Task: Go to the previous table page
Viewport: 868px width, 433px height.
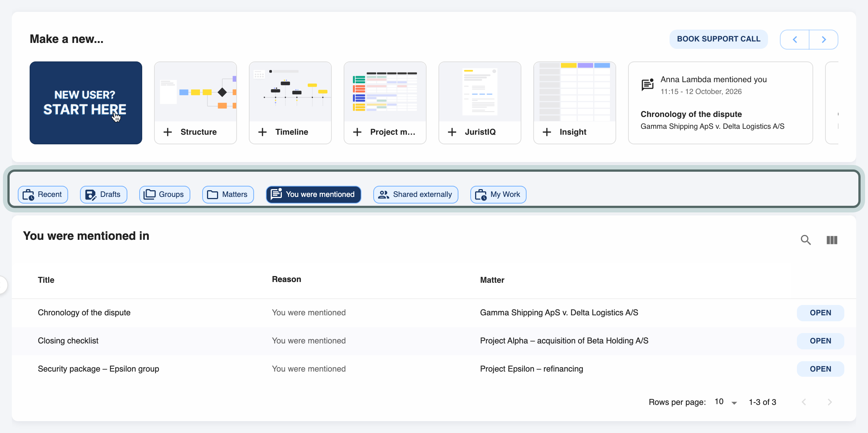Action: 804,402
